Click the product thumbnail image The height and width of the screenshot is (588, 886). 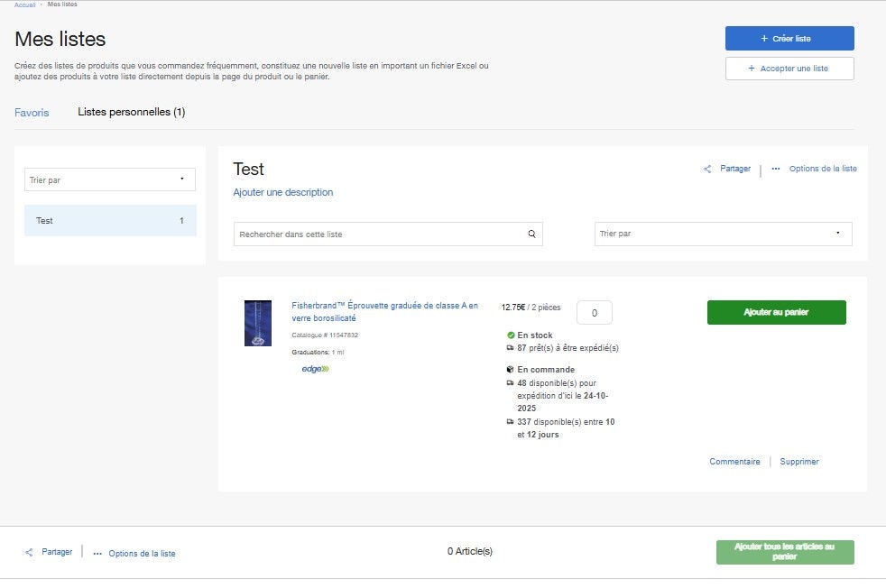257,324
